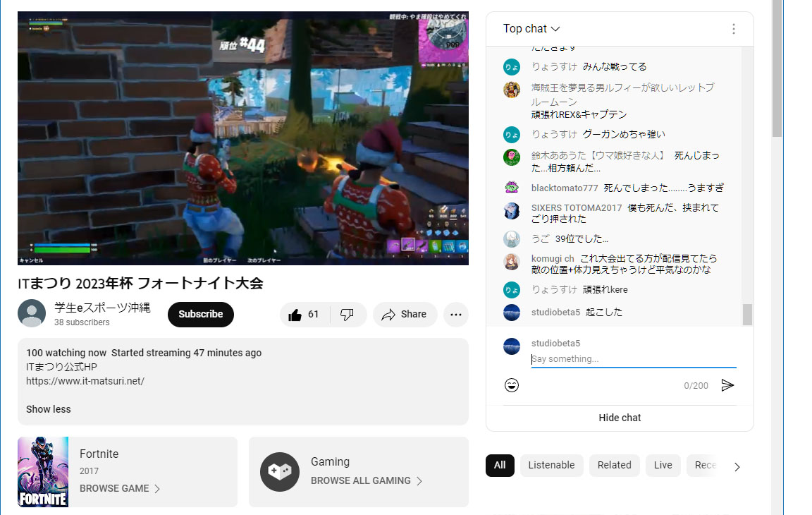Screen dimensions: 812x515
Task: Dislike the video with thumbs down
Action: [x=347, y=315]
